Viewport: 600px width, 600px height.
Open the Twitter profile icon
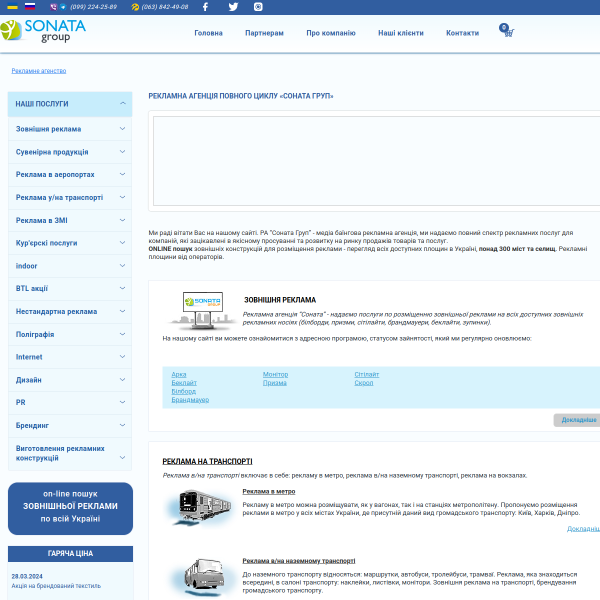point(233,7)
